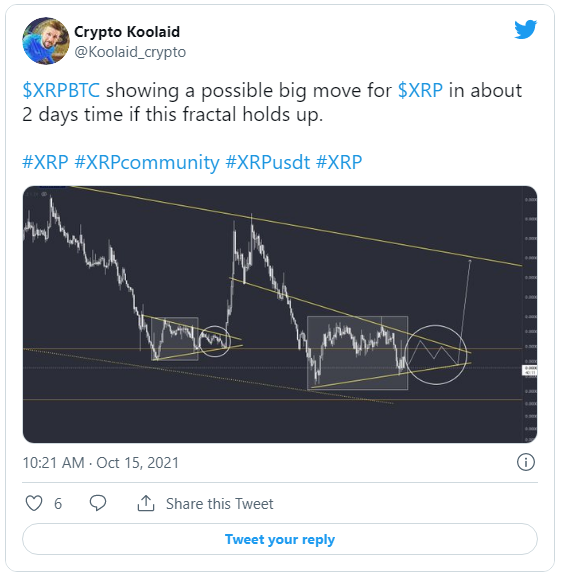Click the like count of 6
This screenshot has height=576, width=561.
pos(58,504)
